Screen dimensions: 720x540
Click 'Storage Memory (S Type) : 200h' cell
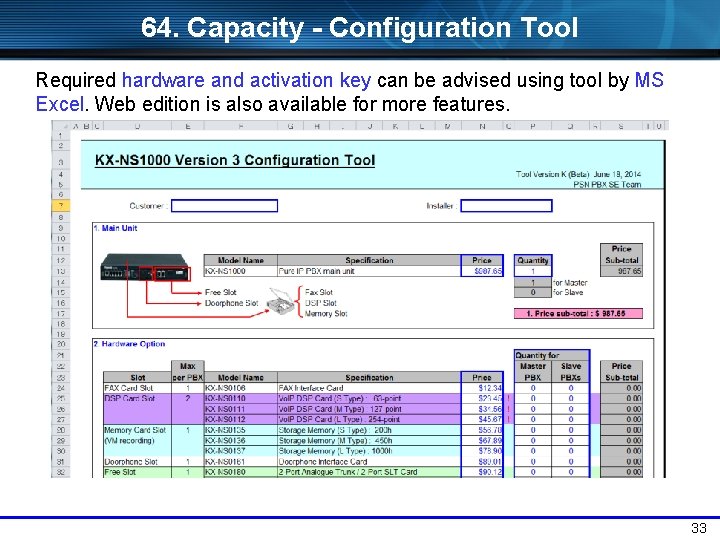[x=369, y=430]
